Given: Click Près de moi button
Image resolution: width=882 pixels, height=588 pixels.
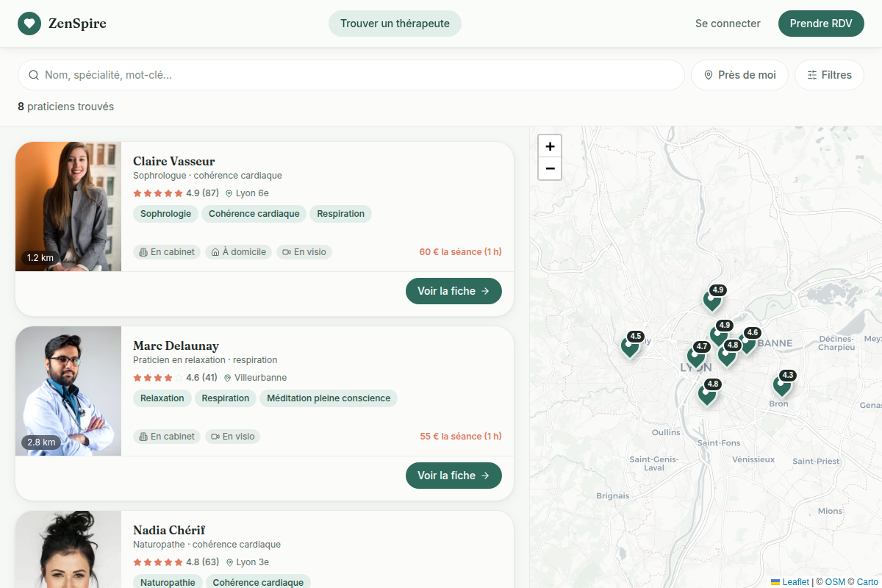Looking at the screenshot, I should (x=739, y=75).
